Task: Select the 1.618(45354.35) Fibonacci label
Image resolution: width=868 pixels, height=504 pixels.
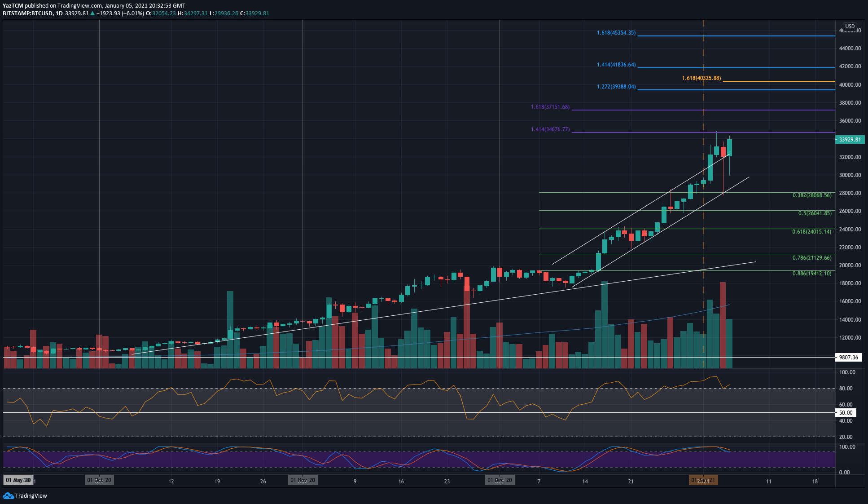Action: point(616,33)
